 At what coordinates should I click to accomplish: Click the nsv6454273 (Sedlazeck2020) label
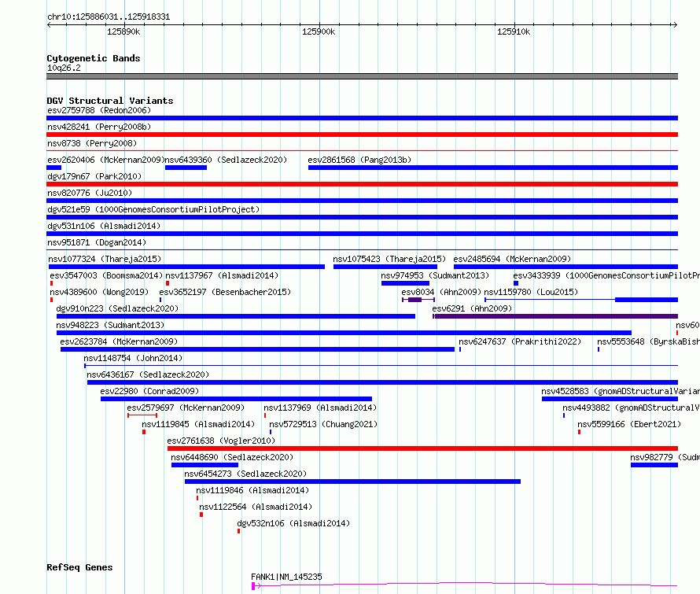pyautogui.click(x=245, y=474)
